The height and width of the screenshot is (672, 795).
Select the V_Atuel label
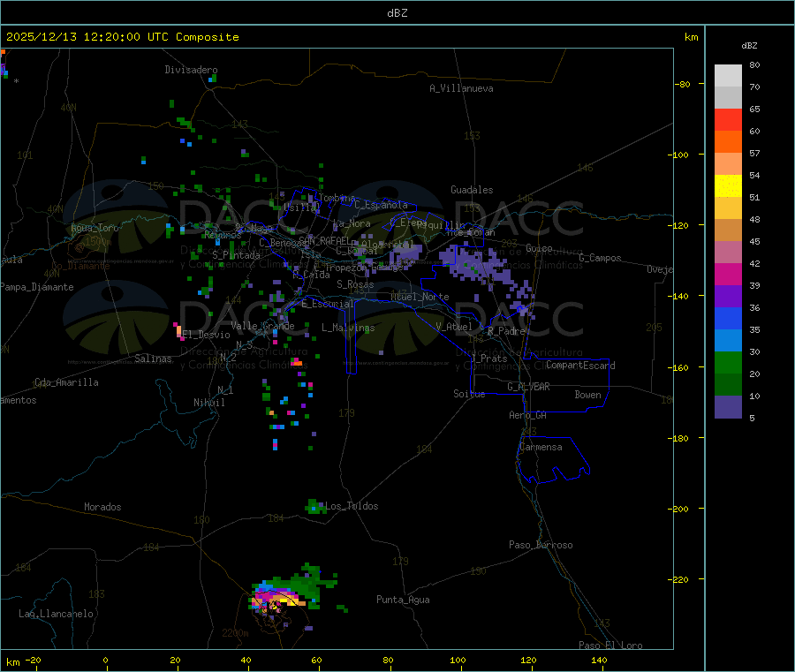[454, 327]
